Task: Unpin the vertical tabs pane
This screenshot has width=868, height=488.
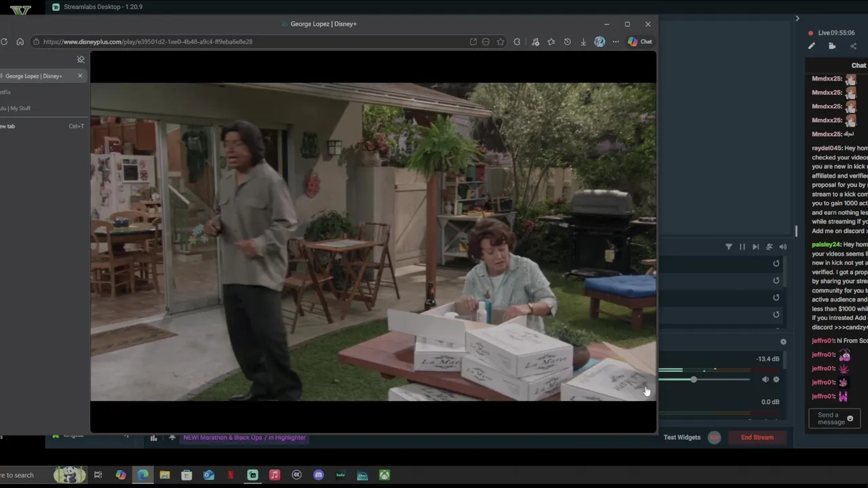Action: (x=81, y=60)
